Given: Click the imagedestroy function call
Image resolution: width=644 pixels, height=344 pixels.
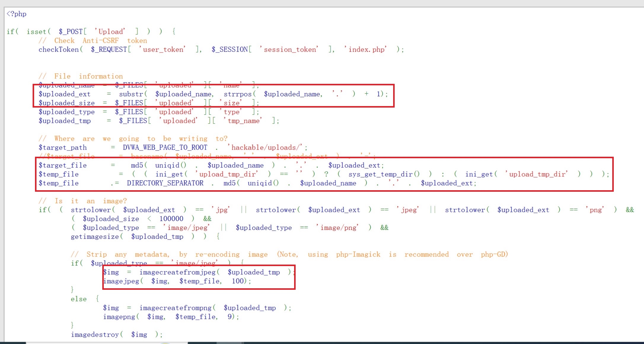Looking at the screenshot, I should click(x=95, y=335).
